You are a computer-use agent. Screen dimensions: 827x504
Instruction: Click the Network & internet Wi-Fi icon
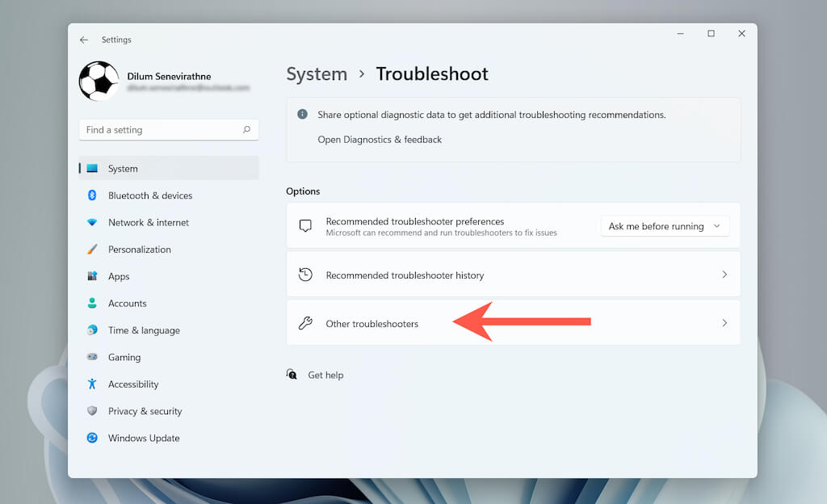(x=92, y=223)
